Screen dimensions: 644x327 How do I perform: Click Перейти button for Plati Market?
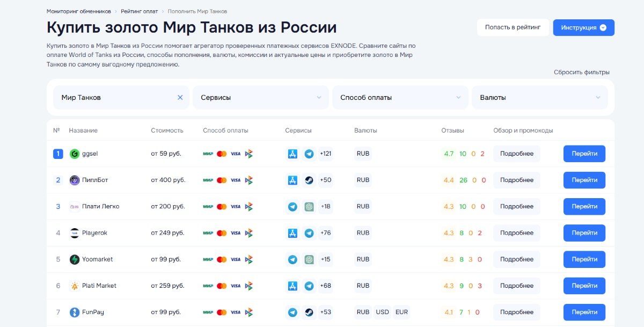(x=584, y=286)
